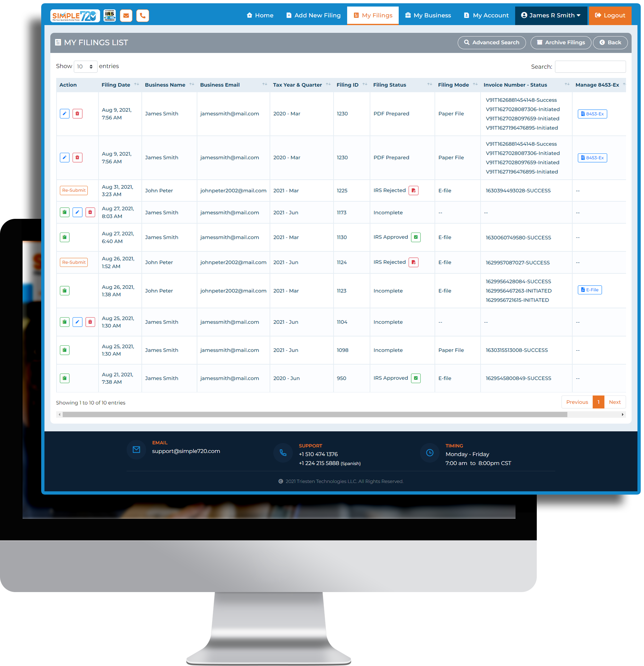Click the copy icon for filing 1123
Image resolution: width=644 pixels, height=666 pixels.
[65, 289]
